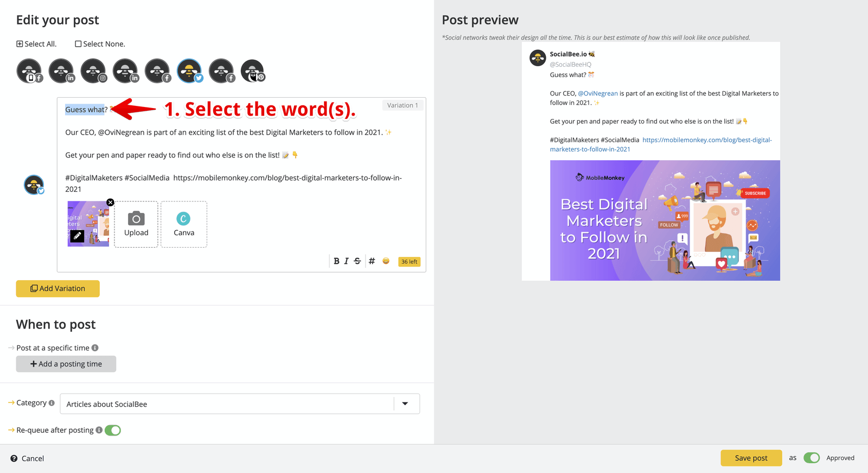Apply strikethrough formatting
Viewport: 868px width, 473px height.
(x=357, y=261)
